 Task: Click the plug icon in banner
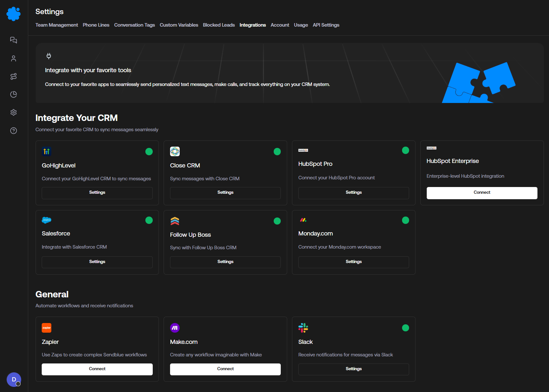[x=49, y=56]
